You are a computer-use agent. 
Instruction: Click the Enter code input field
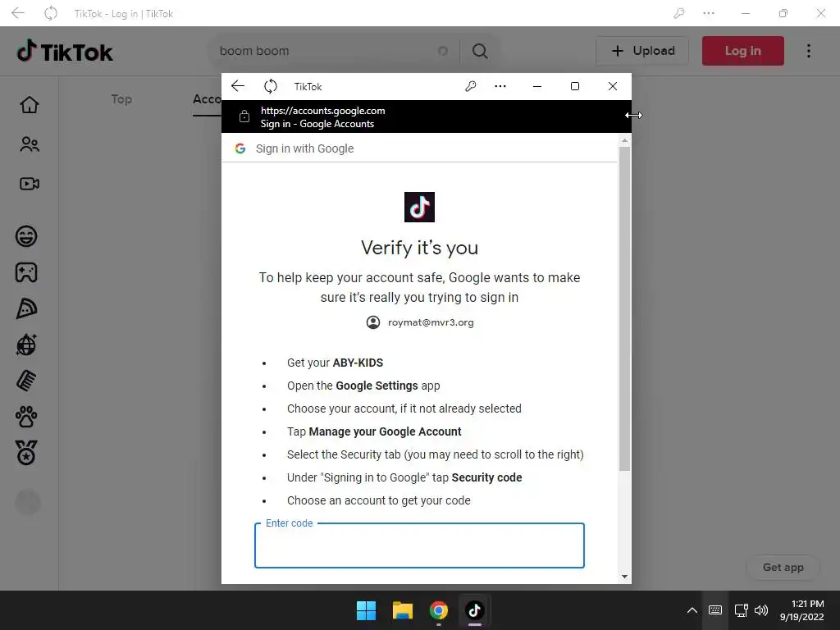coord(419,546)
